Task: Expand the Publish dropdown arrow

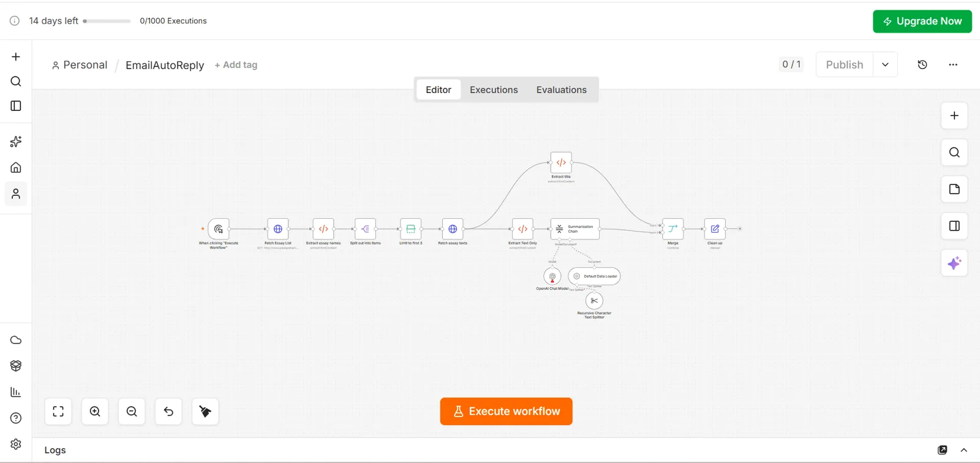Action: pyautogui.click(x=885, y=65)
